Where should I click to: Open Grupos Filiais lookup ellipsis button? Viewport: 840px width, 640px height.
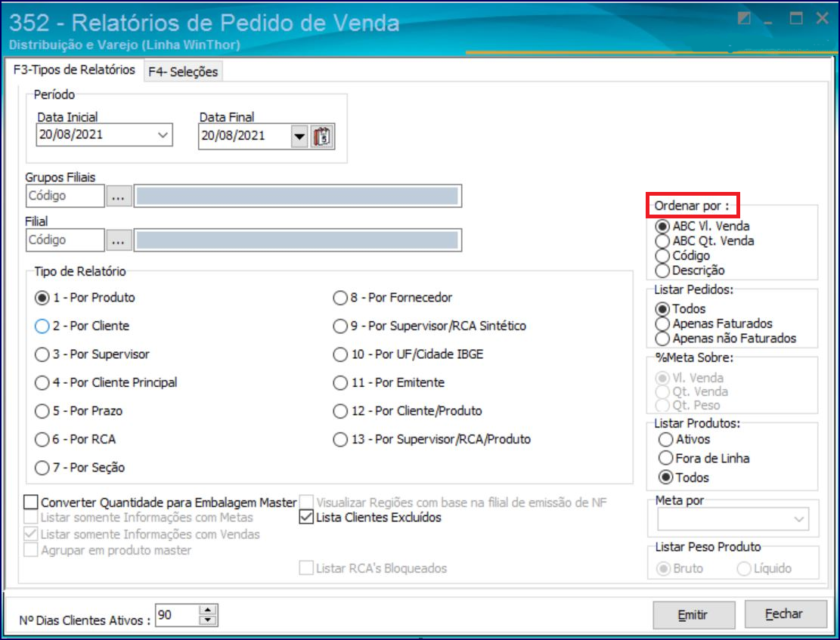119,196
